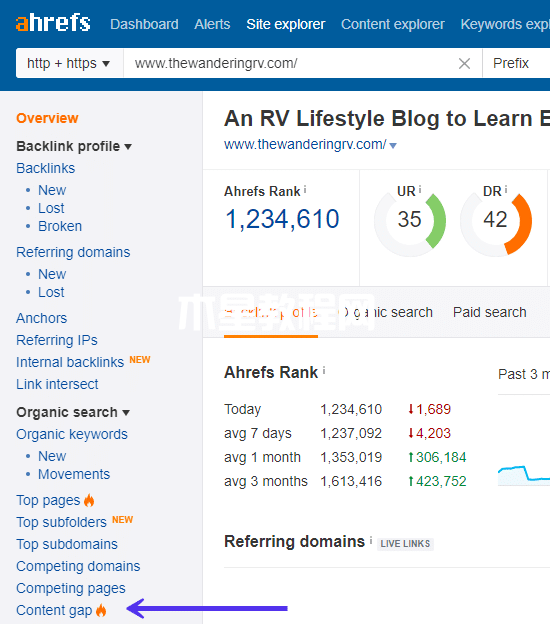
Task: Select Site explorer in top nav
Action: click(285, 24)
